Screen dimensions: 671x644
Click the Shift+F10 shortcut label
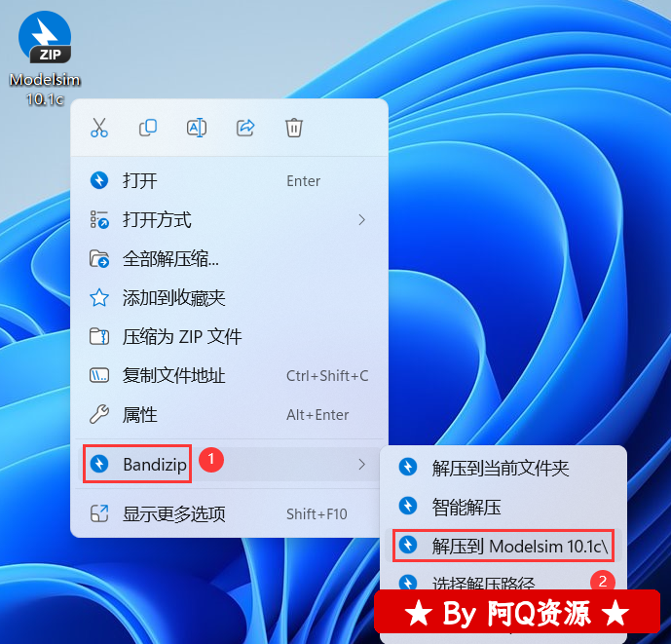click(317, 514)
